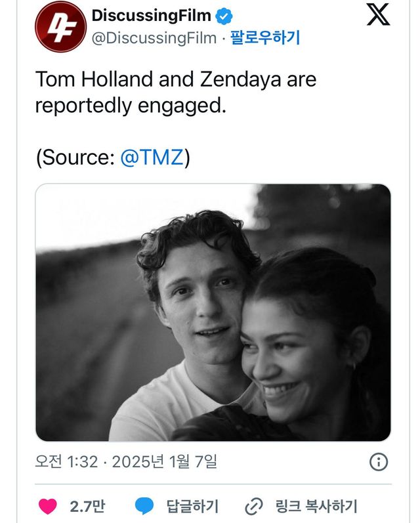Click the '(Source:' label text
The image size is (420, 523).
[75, 158]
